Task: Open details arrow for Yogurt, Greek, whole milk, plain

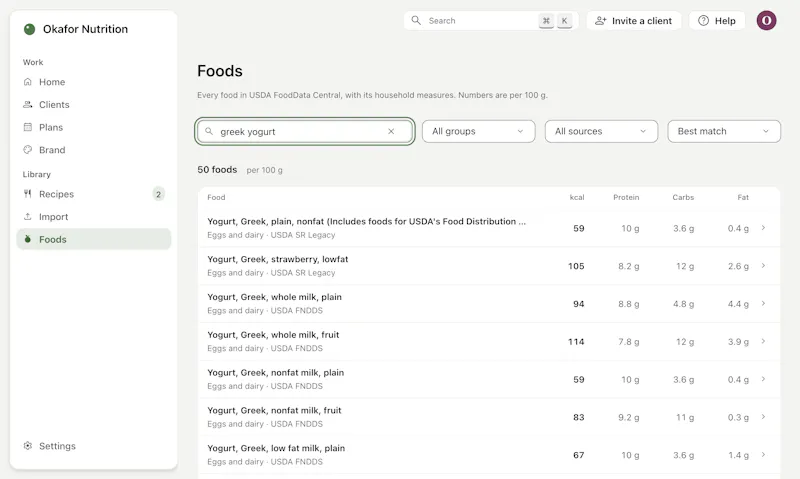Action: 763,304
